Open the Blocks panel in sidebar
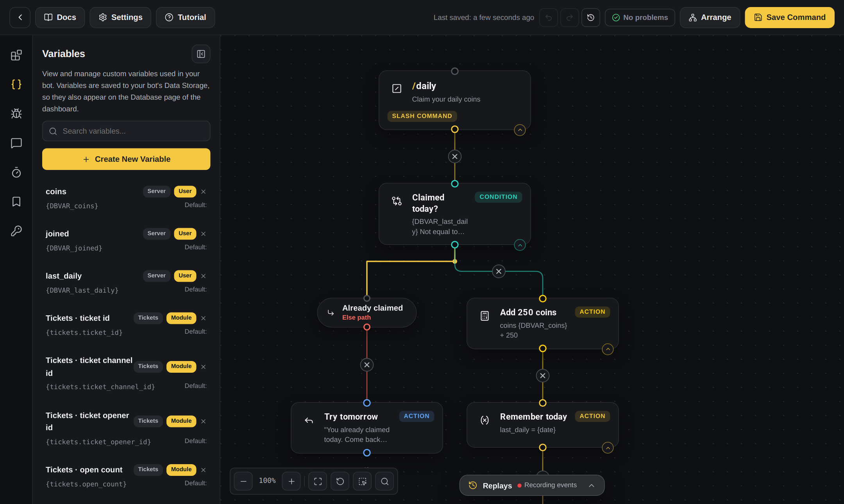 tap(16, 55)
